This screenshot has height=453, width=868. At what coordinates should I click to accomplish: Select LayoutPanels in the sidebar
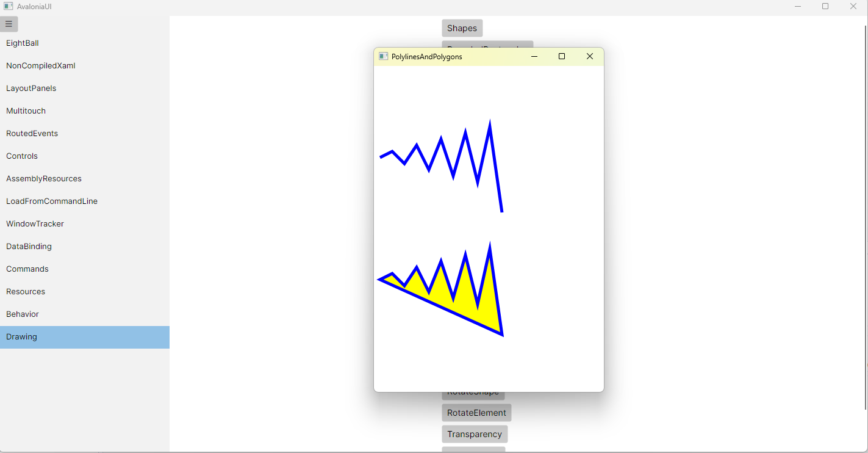click(x=85, y=89)
